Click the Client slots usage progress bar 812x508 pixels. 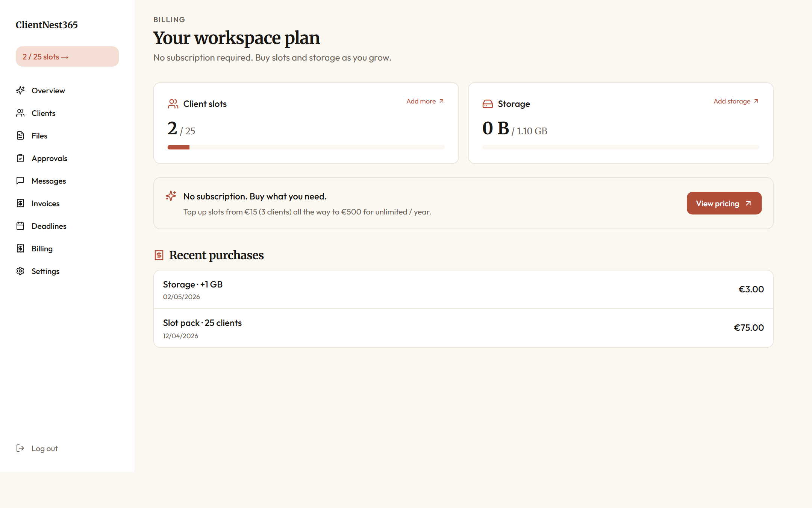coord(306,148)
